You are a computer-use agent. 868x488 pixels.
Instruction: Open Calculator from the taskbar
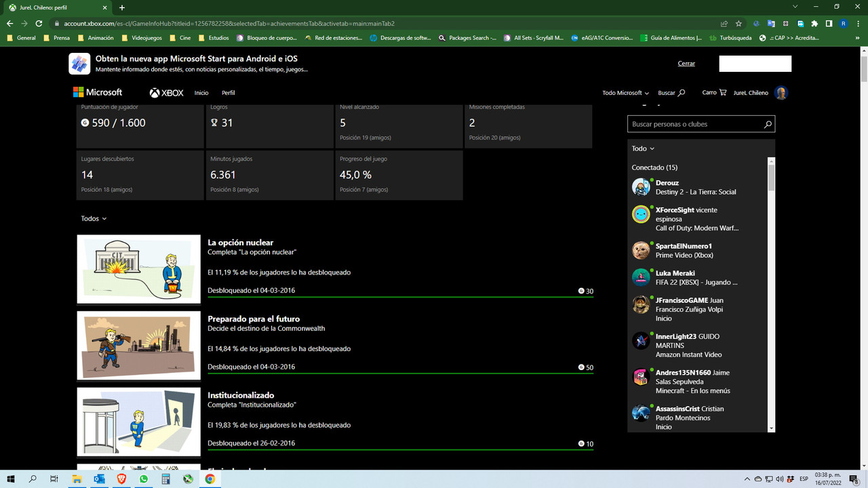tap(165, 479)
